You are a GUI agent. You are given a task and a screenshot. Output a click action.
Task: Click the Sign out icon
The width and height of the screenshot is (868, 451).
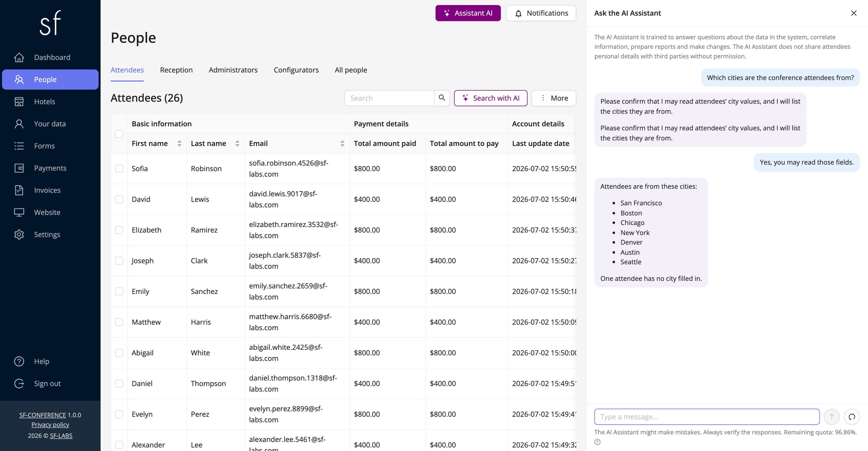pyautogui.click(x=19, y=383)
